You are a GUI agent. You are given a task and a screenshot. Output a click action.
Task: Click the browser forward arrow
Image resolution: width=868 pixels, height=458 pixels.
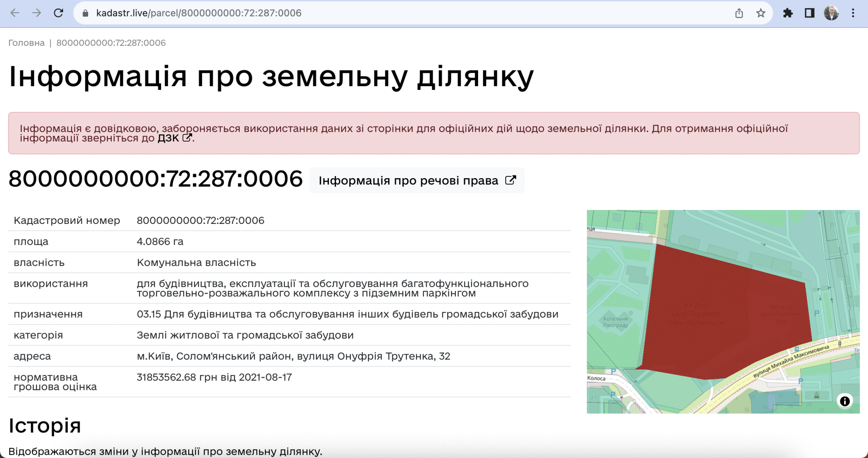click(x=36, y=13)
